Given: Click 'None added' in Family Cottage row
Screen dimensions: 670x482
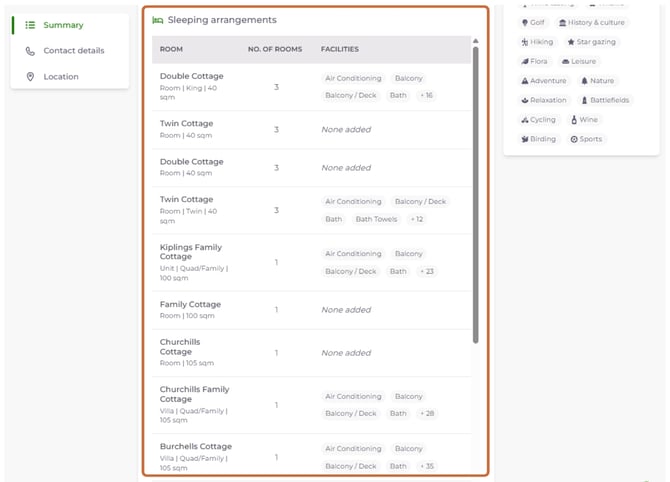Looking at the screenshot, I should point(346,310).
